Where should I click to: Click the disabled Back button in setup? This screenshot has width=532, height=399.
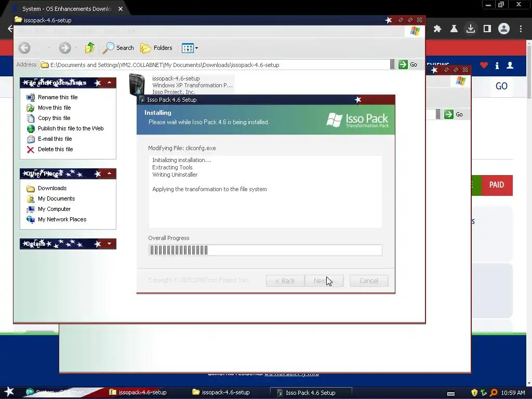click(x=285, y=281)
